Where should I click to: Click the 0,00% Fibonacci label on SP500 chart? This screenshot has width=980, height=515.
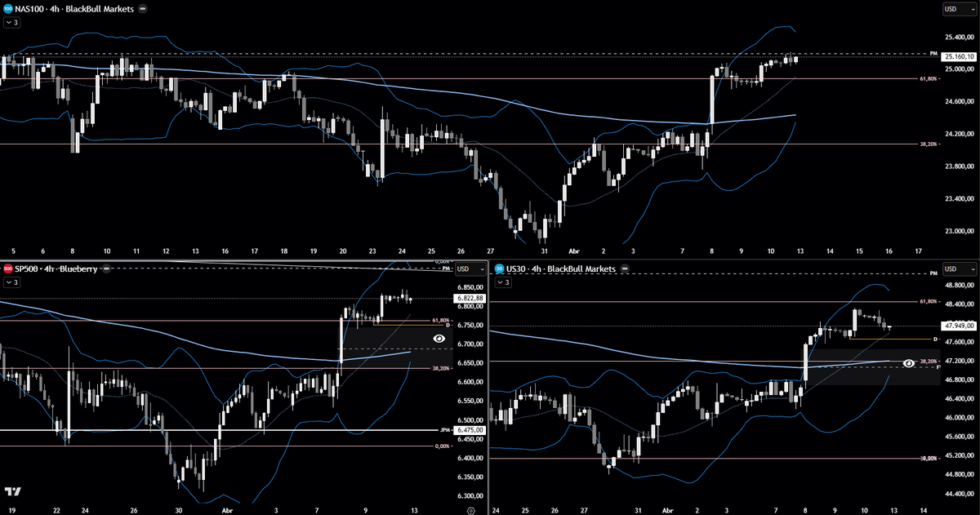point(443,446)
